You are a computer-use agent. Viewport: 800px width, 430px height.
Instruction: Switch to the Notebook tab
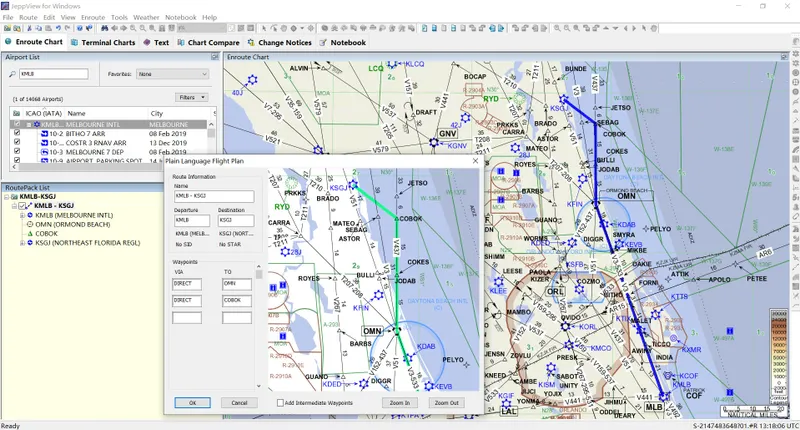(343, 42)
